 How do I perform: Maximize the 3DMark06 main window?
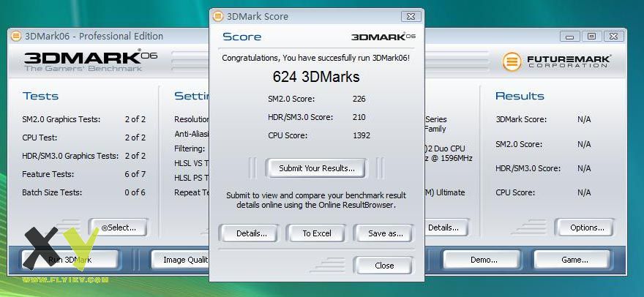pyautogui.click(x=591, y=36)
